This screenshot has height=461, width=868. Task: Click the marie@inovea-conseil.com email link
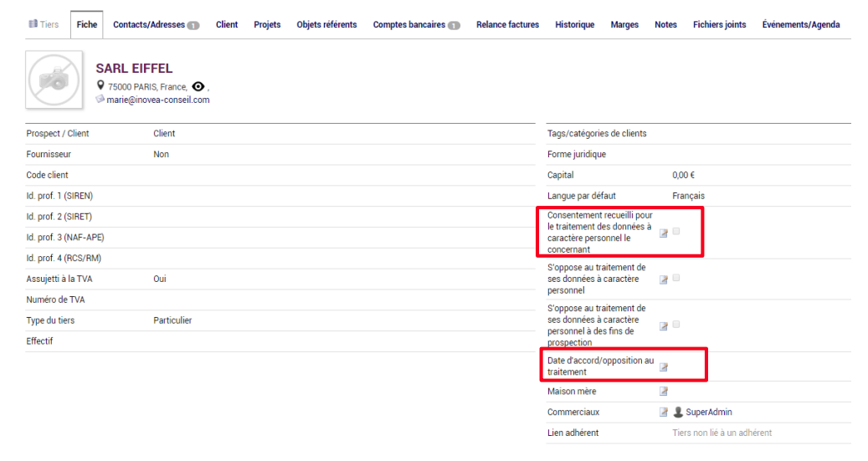[157, 100]
